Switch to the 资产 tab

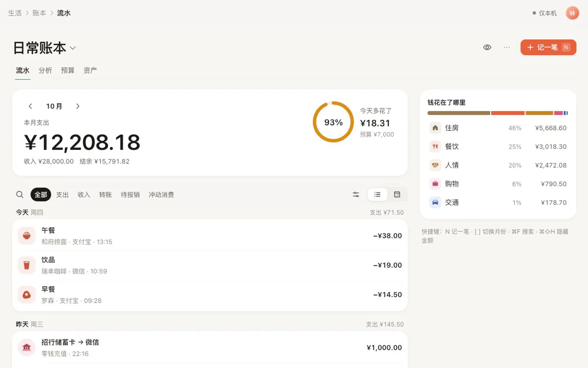pos(90,70)
